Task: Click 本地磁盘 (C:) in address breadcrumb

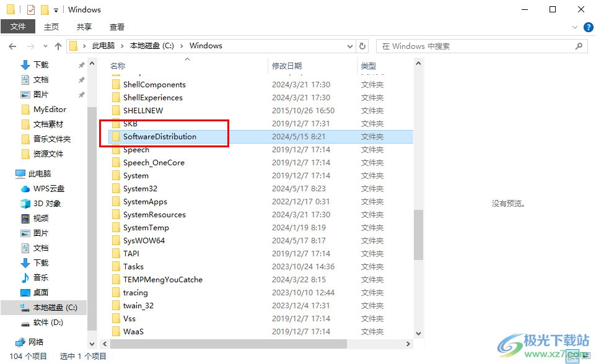Action: pos(152,46)
